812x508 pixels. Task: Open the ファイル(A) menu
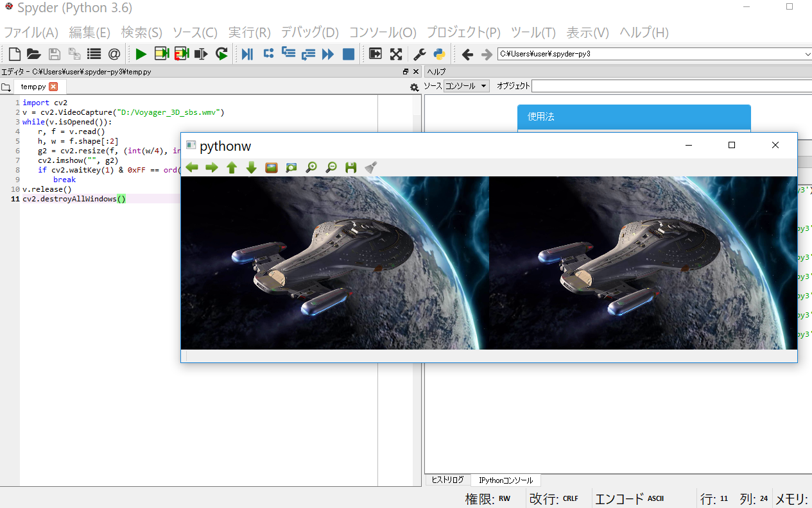tap(31, 32)
